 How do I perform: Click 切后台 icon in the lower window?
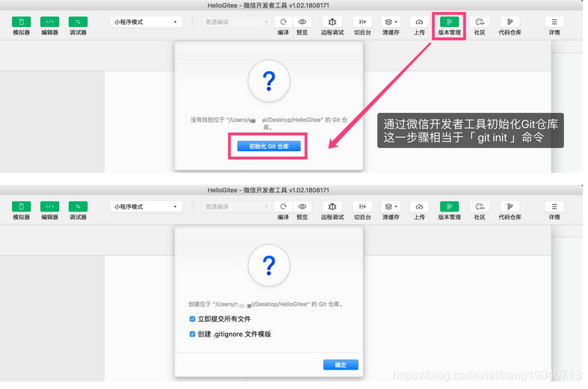coord(362,206)
